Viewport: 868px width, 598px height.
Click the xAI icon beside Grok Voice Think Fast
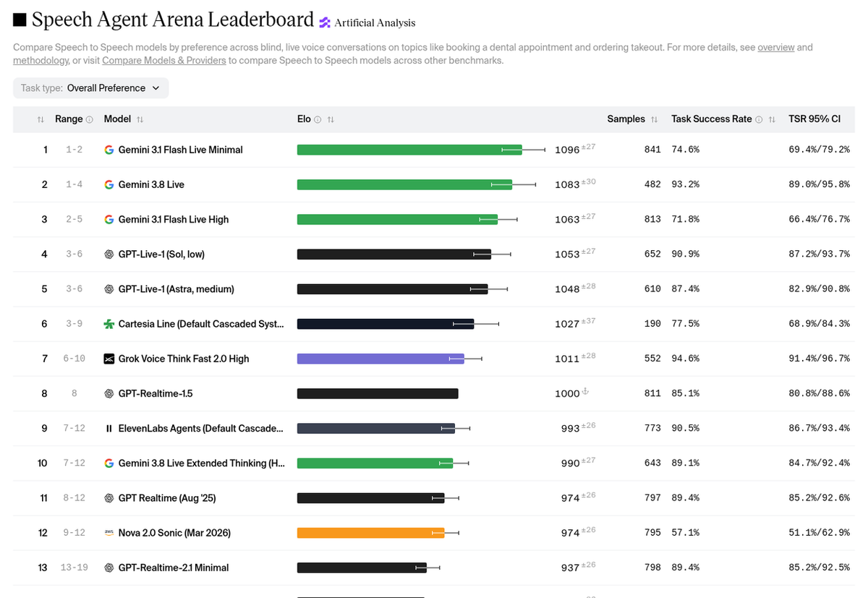coord(109,359)
